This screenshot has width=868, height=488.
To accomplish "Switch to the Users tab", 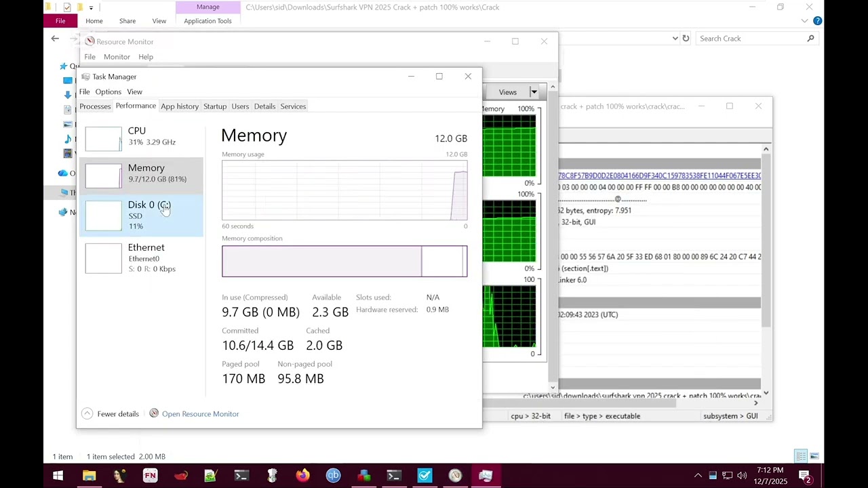I will [x=240, y=106].
